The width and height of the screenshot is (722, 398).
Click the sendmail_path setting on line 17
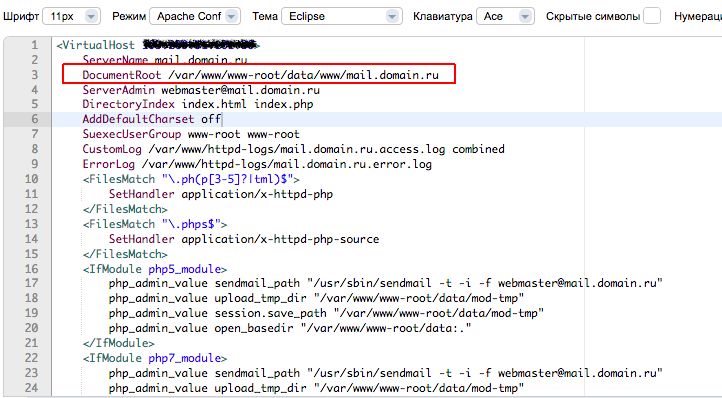385,283
